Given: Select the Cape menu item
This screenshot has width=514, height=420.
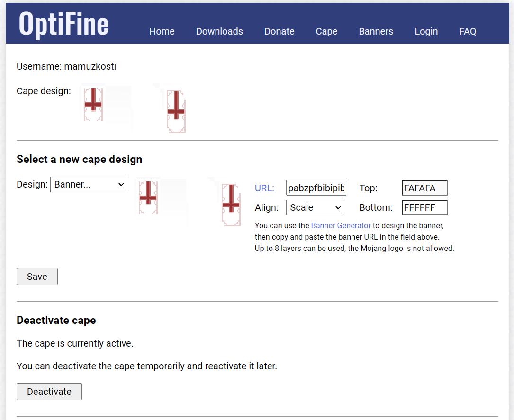Looking at the screenshot, I should point(326,31).
